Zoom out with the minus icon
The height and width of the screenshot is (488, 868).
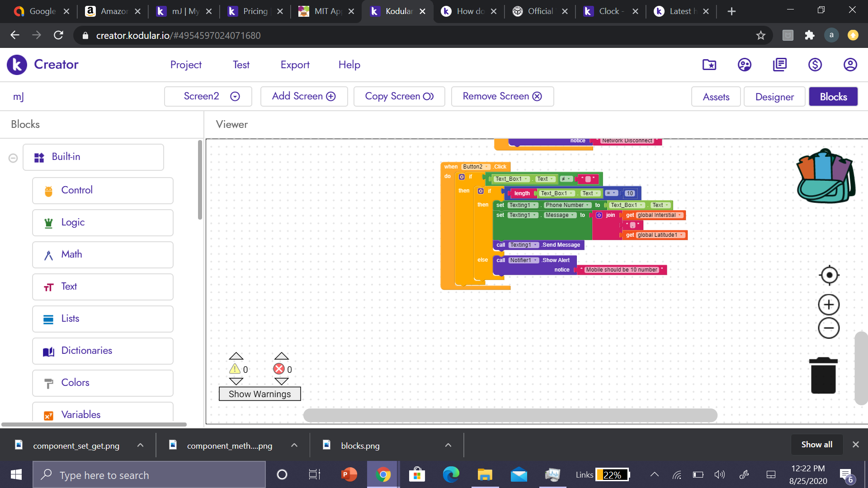coord(829,328)
